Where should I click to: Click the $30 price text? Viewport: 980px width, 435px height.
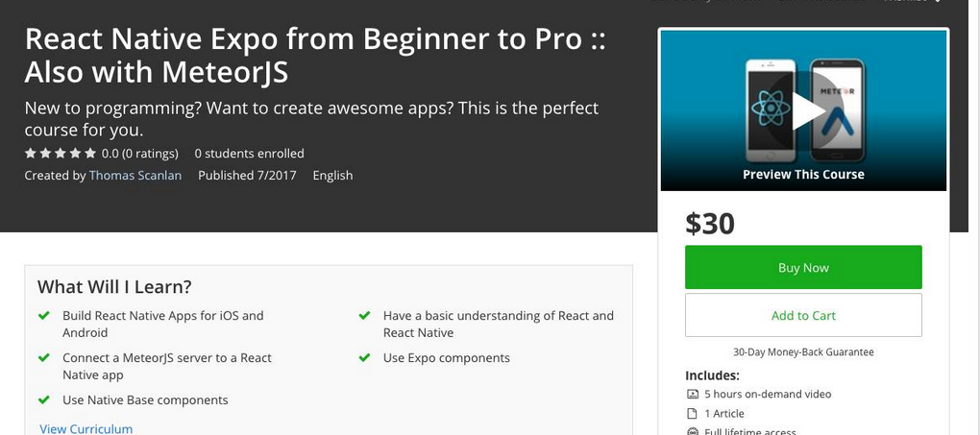click(710, 224)
